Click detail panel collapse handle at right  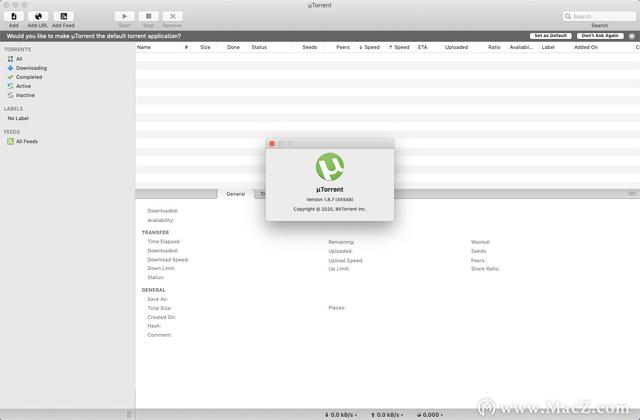[x=632, y=194]
